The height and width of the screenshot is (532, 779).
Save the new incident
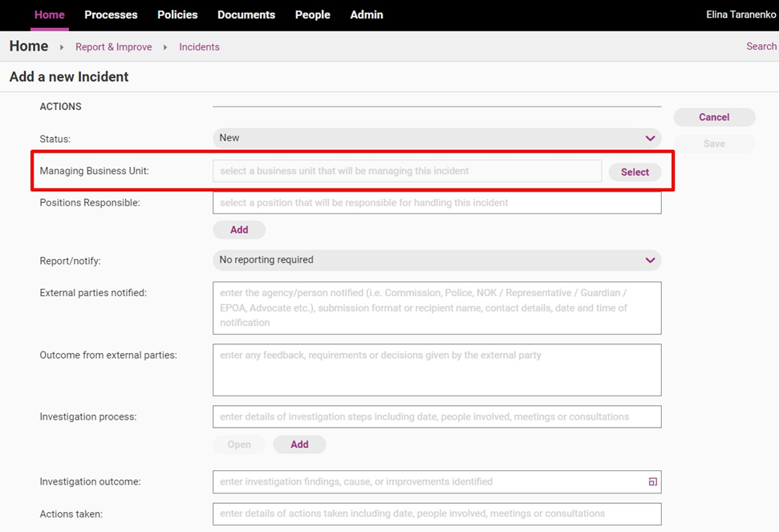click(x=714, y=144)
